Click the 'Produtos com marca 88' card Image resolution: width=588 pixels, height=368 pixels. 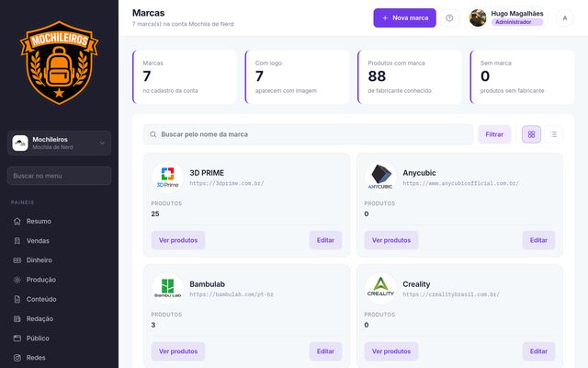pos(410,77)
